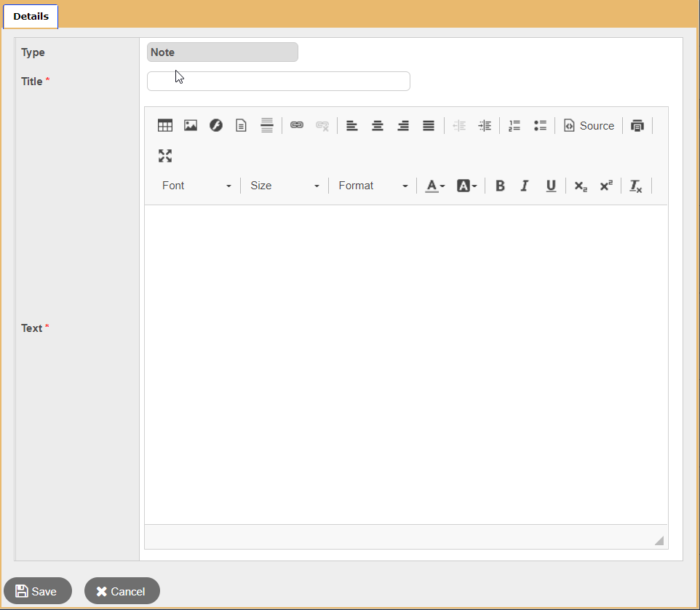Viewport: 700px width, 610px height.
Task: Select the Remove Format icon
Action: (x=635, y=186)
